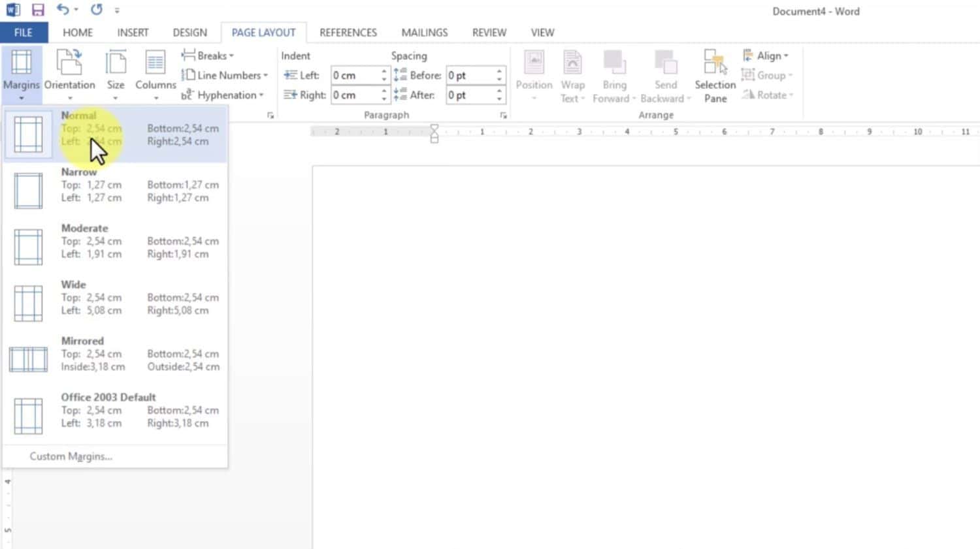Open the REVIEW tab
980x549 pixels.
point(489,32)
